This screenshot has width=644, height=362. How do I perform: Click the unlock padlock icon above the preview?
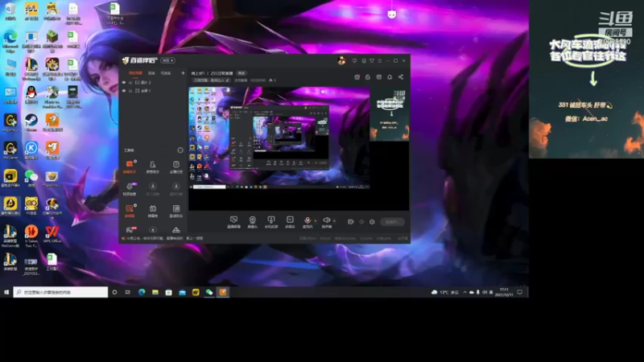pyautogui.click(x=368, y=76)
